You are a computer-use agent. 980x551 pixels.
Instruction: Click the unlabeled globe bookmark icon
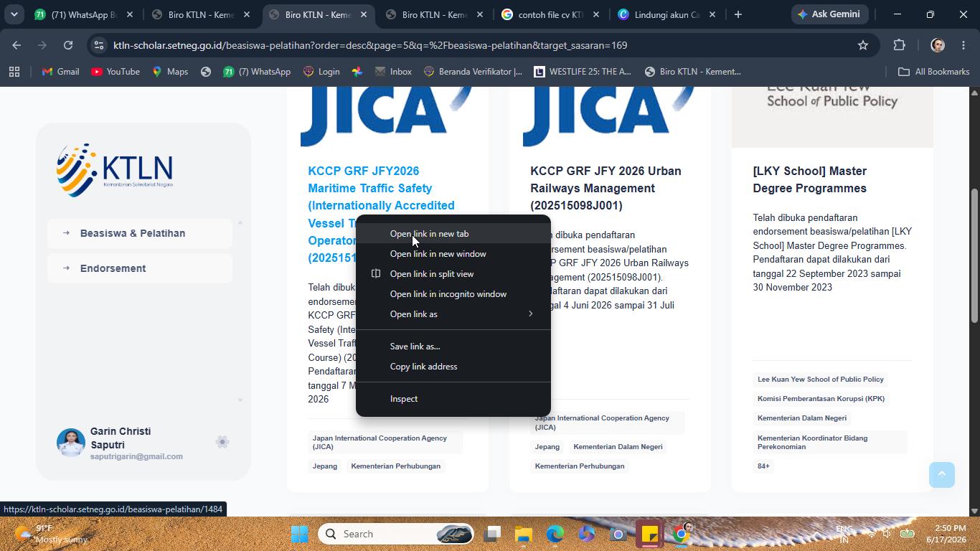(x=206, y=72)
